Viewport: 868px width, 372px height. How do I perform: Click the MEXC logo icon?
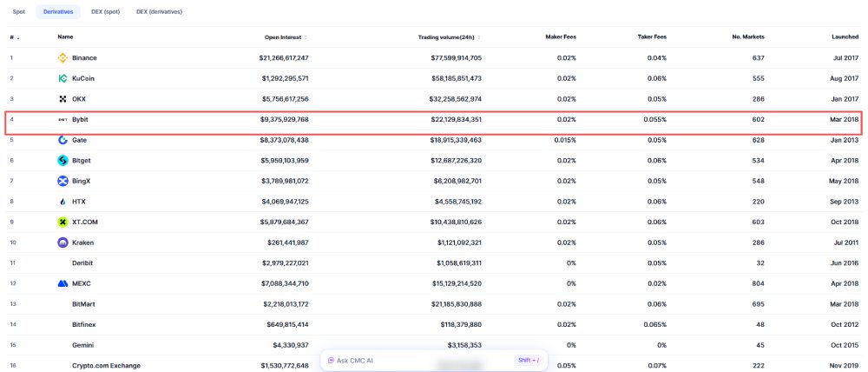click(62, 283)
